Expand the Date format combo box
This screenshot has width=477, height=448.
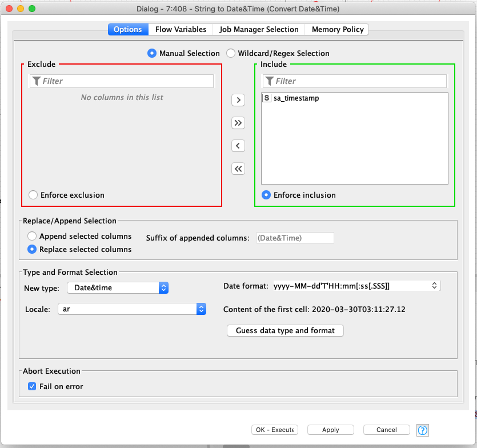(434, 285)
